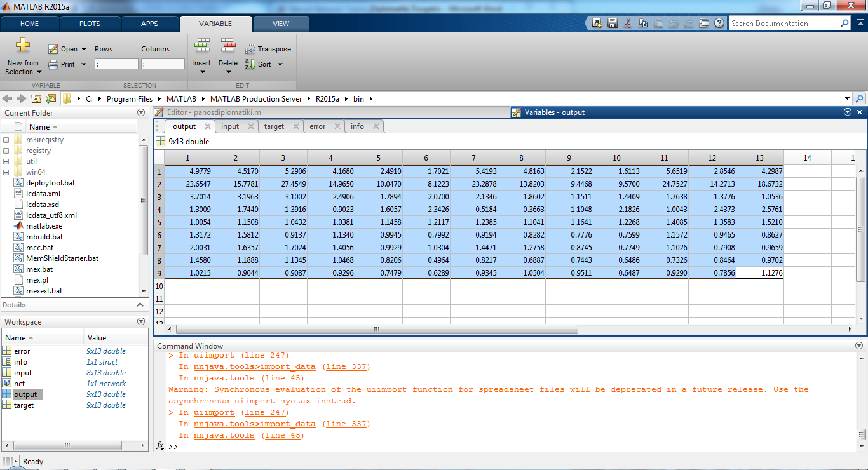Click the new shortcut icon in quick access toolbar
This screenshot has width=868, height=470.
(597, 23)
